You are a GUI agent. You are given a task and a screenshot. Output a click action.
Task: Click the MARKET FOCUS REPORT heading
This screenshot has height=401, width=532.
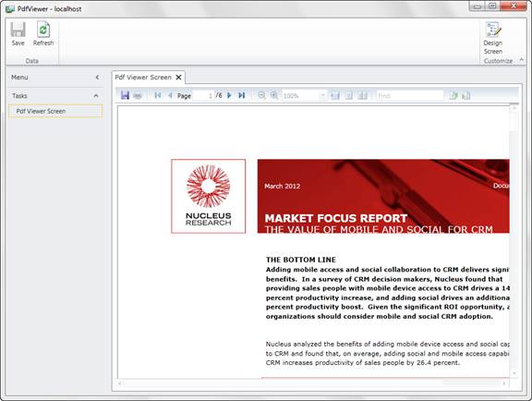tap(336, 218)
